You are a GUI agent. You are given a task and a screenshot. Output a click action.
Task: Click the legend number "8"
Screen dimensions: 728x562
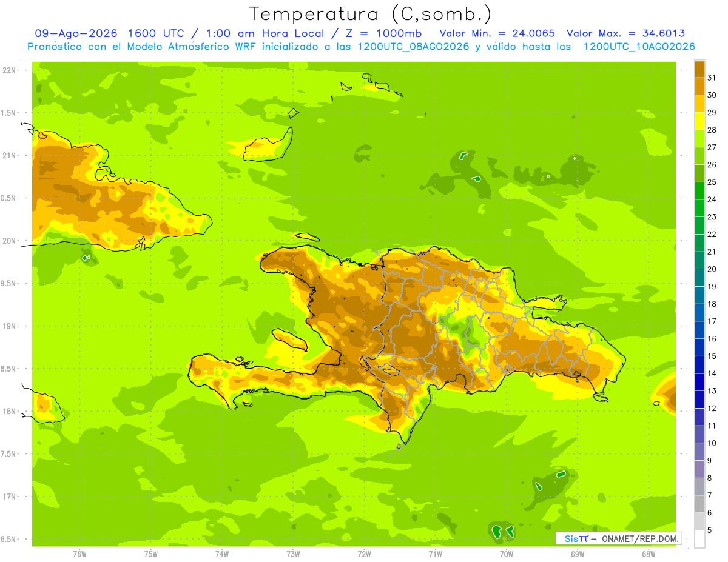709,478
